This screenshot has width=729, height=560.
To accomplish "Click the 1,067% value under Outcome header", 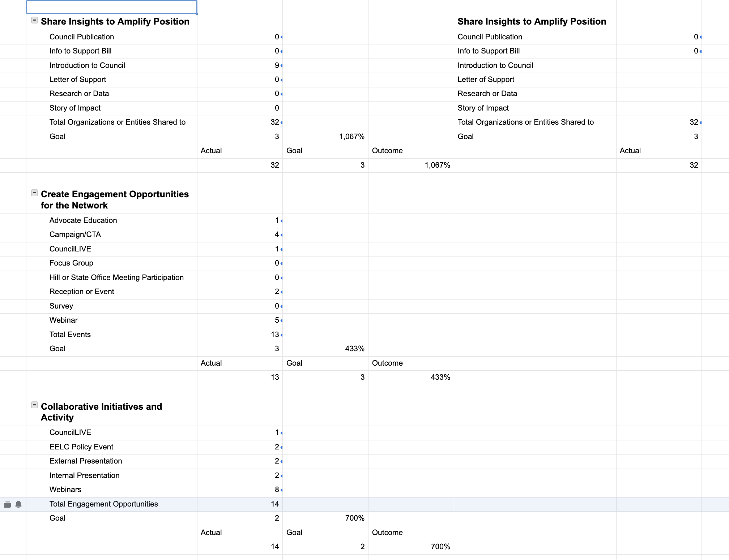I will [x=437, y=165].
